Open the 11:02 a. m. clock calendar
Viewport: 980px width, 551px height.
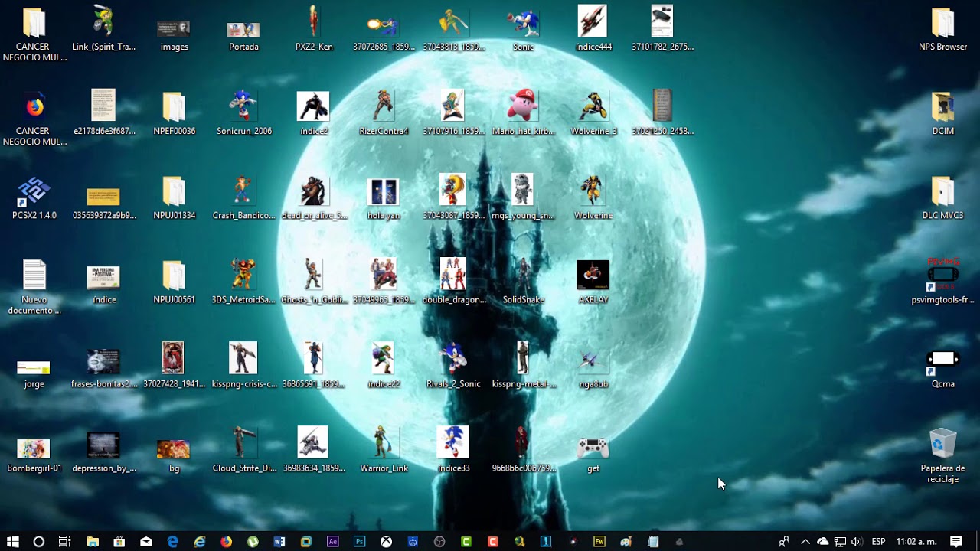(x=916, y=541)
